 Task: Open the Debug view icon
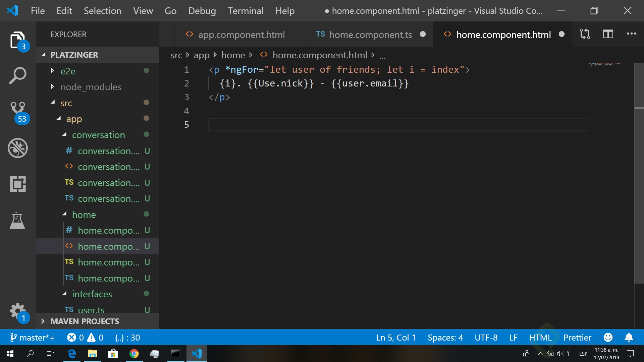[17, 148]
